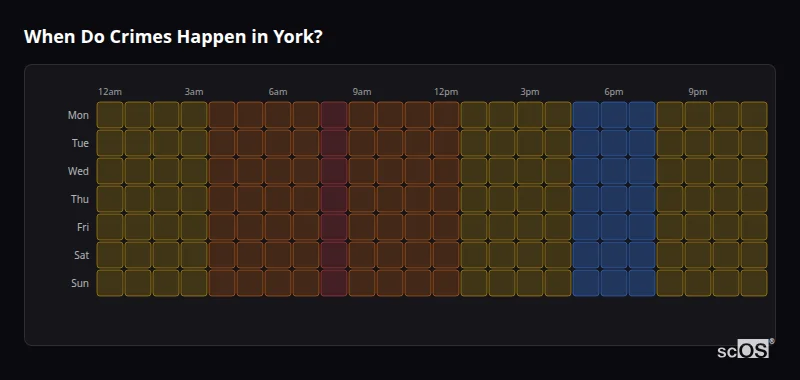This screenshot has height=380, width=800.
Task: Select the Tuesday 3am heatmap cell
Action: [194, 143]
